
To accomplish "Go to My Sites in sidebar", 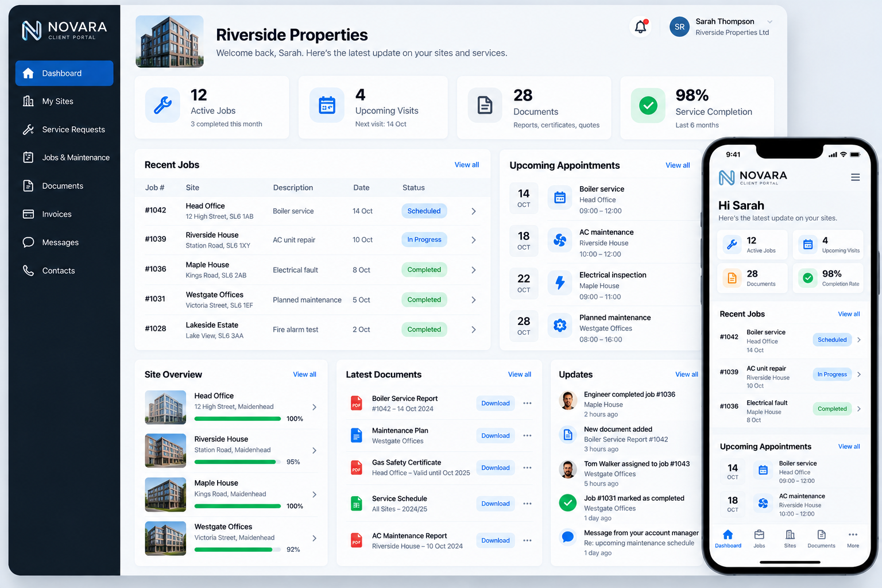I will (x=64, y=102).
